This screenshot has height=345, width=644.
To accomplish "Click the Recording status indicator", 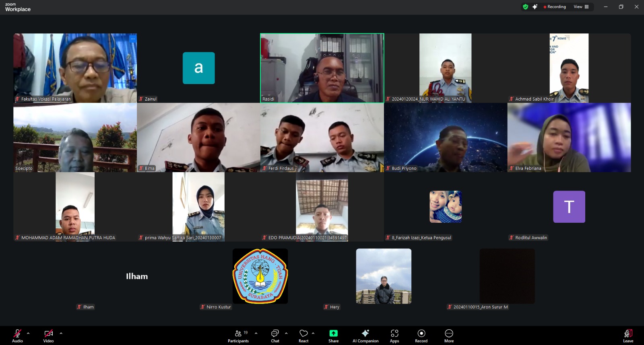I will (555, 7).
